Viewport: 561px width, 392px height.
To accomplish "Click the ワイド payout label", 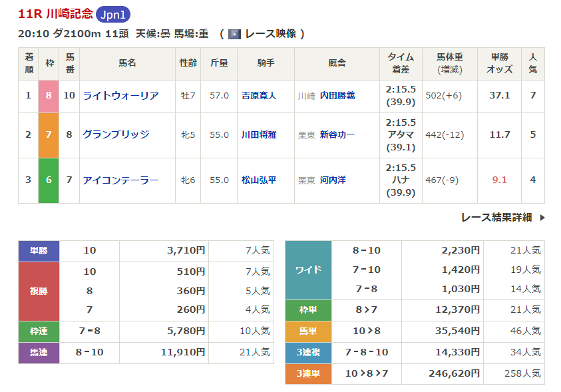I will pos(308,270).
